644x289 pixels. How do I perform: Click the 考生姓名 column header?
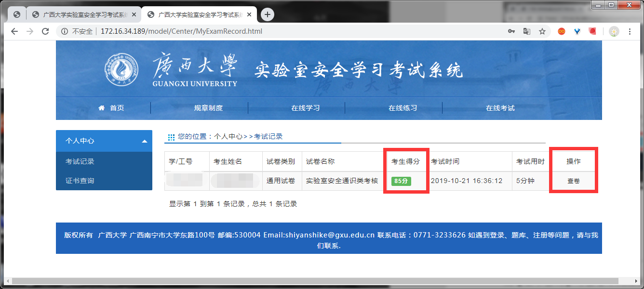click(x=236, y=161)
